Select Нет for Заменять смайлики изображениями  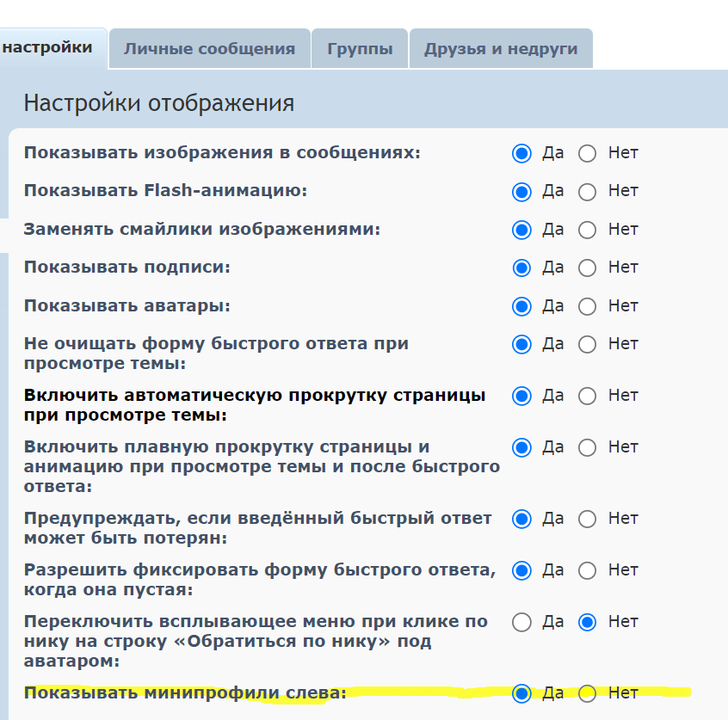click(x=587, y=230)
